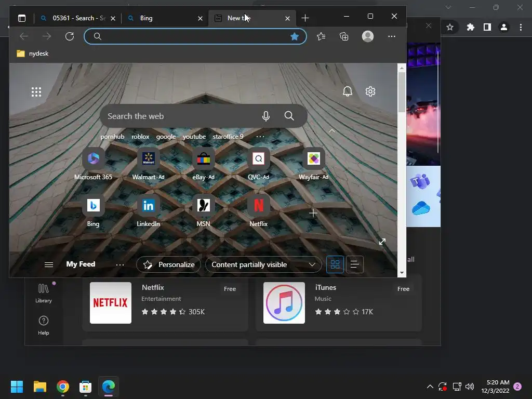The width and height of the screenshot is (532, 399).
Task: Click the Personalize button
Action: coord(169,264)
